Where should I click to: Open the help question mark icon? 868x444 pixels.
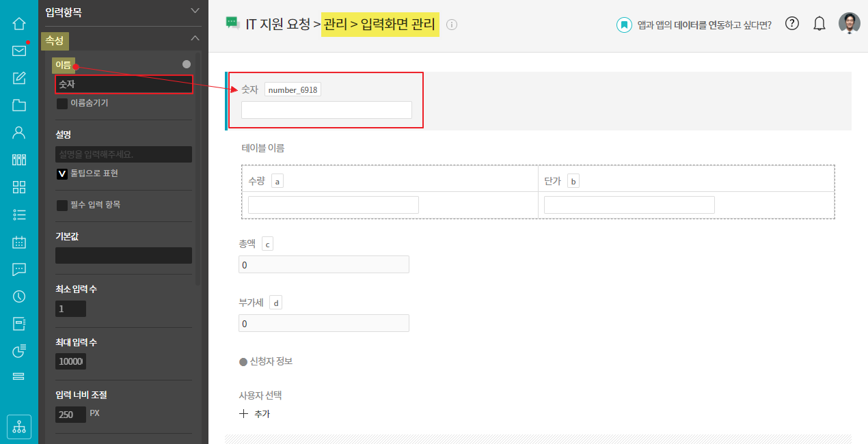[792, 23]
